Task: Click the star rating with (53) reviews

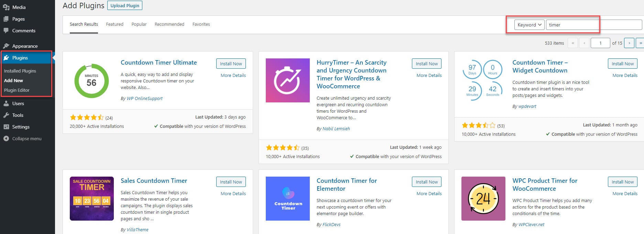Action: (x=479, y=125)
